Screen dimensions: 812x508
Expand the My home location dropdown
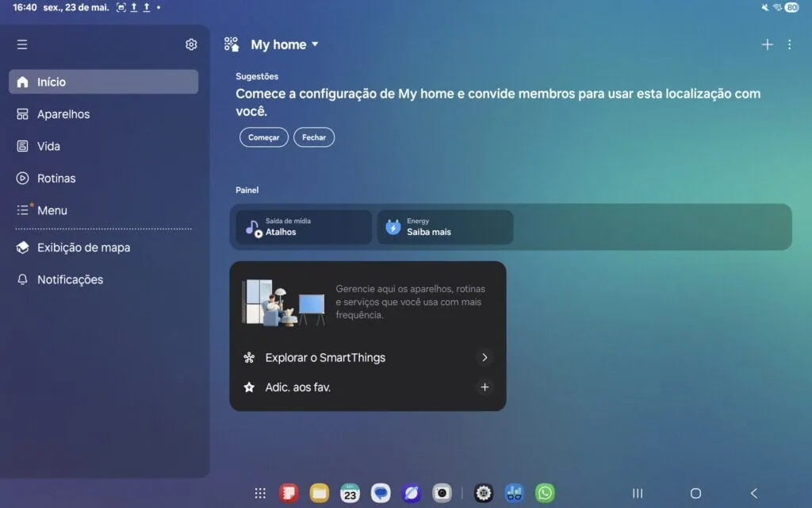[x=312, y=44]
